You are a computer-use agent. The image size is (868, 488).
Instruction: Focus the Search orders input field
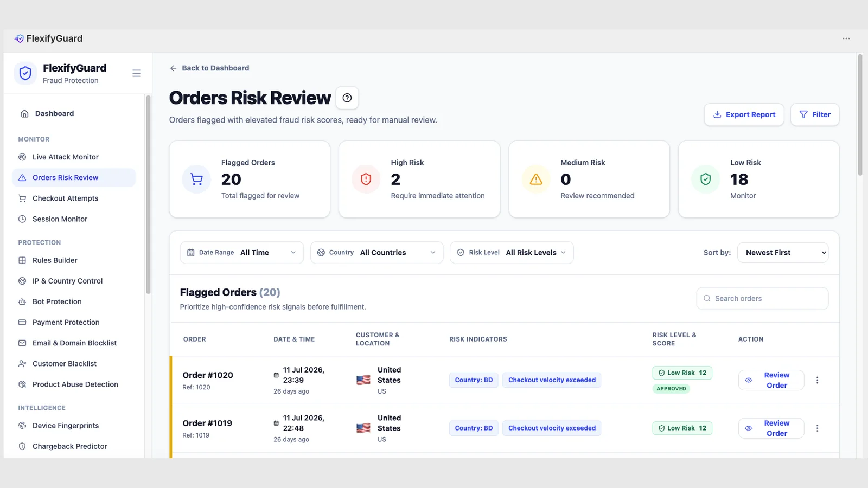762,298
